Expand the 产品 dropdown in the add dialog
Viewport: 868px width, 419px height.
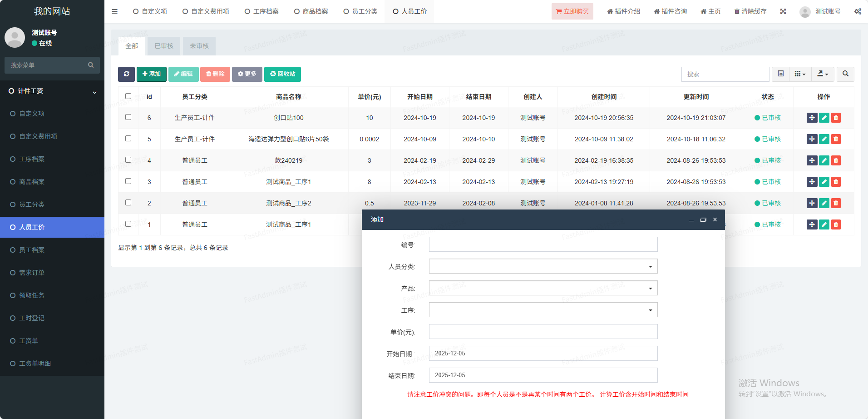click(543, 288)
